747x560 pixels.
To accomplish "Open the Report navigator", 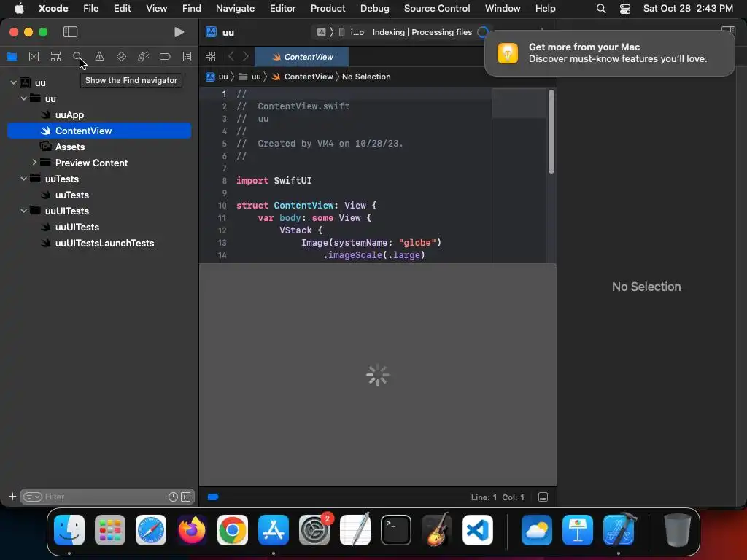I will (x=187, y=57).
